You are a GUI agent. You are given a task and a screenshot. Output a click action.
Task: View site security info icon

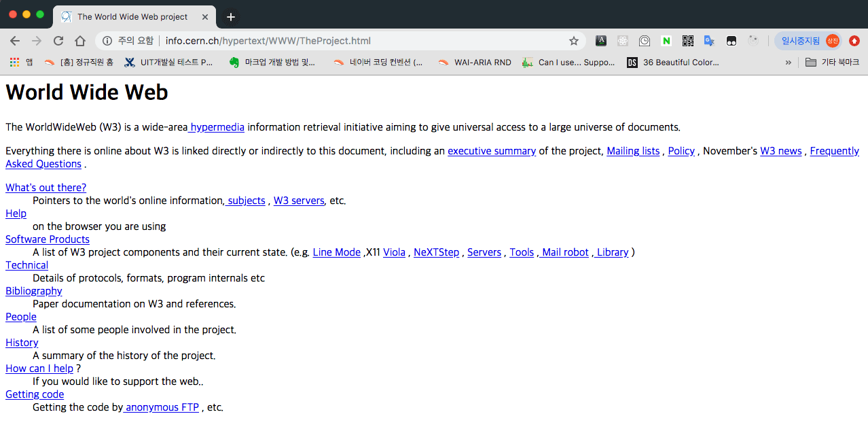(107, 41)
